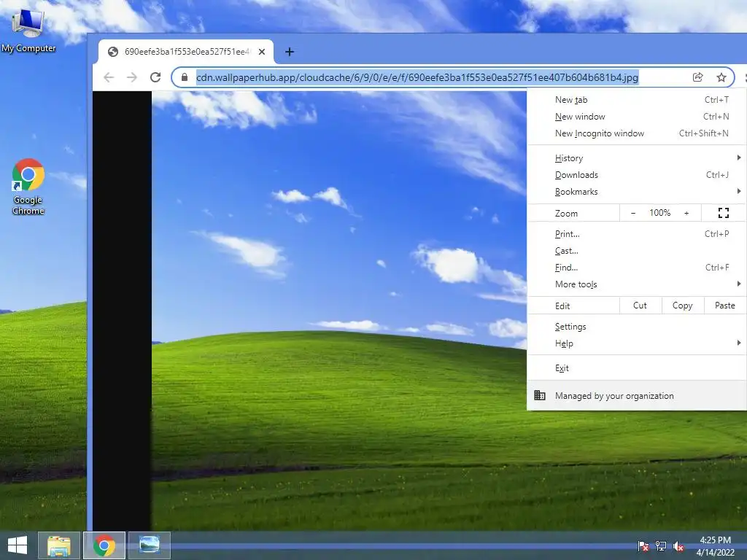Expand the History submenu
This screenshot has width=747, height=560.
(636, 158)
